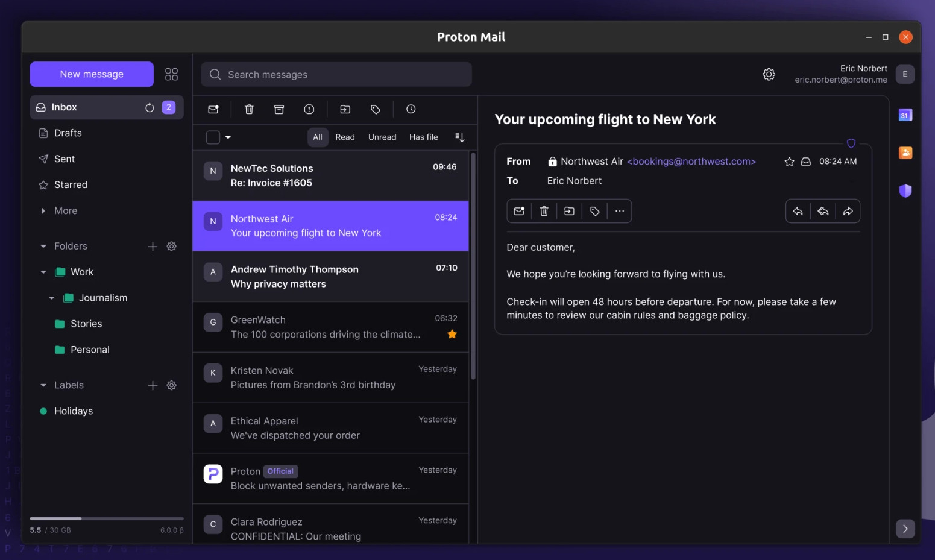Image resolution: width=935 pixels, height=560 pixels.
Task: Tick the select-all messages checkbox
Action: tap(213, 137)
